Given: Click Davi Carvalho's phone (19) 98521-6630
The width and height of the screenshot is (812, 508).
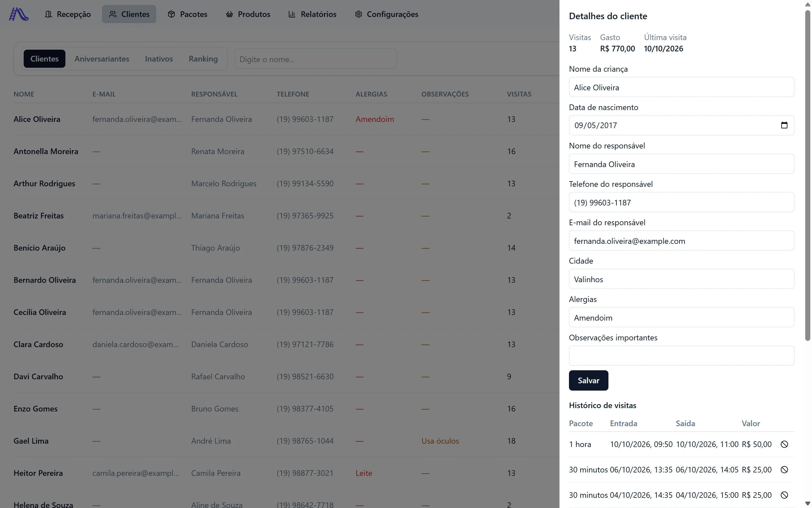Looking at the screenshot, I should [x=305, y=377].
